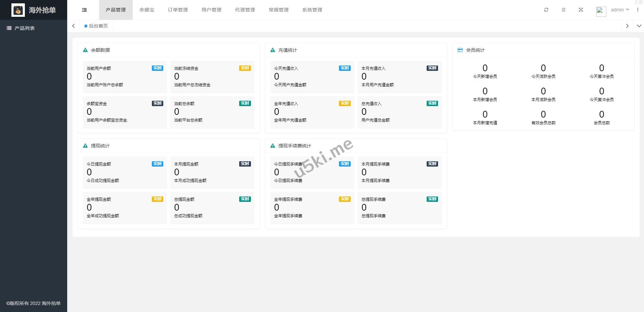
Task: Click the 当前用户余额 stat card
Action: 125,77
